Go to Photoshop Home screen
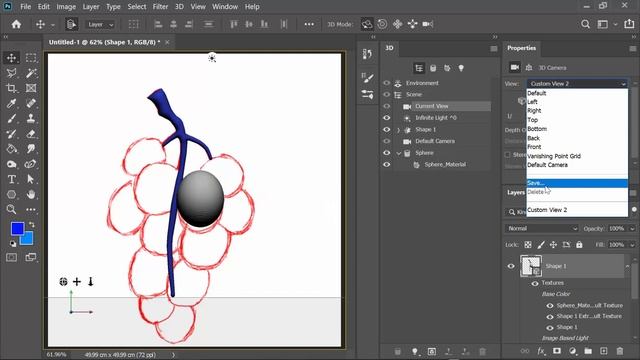This screenshot has width=640, height=360. click(16, 24)
